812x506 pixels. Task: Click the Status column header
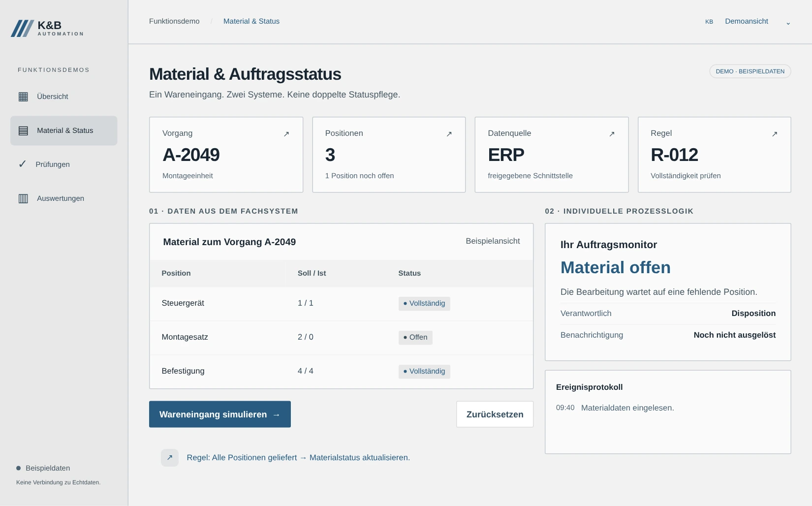[x=409, y=273]
